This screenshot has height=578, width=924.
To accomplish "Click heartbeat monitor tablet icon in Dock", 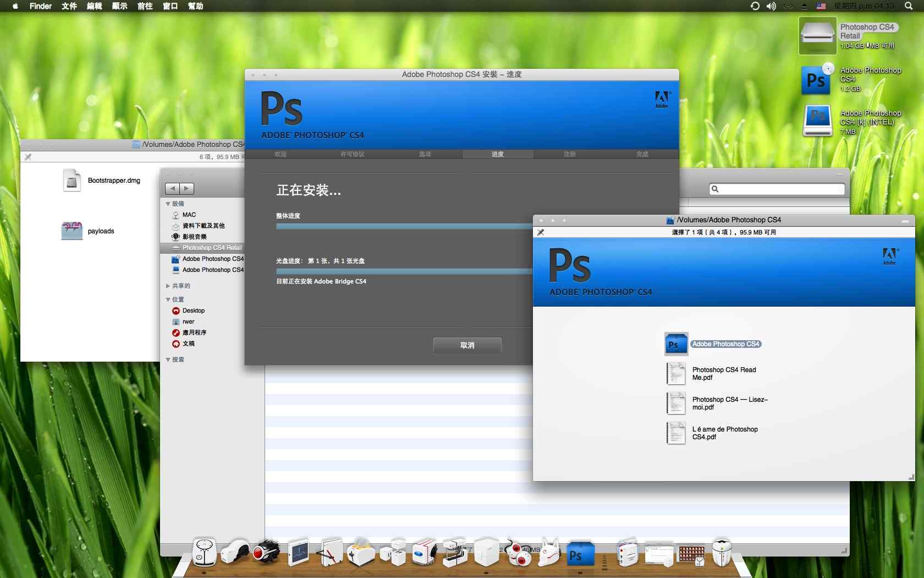I will 299,552.
